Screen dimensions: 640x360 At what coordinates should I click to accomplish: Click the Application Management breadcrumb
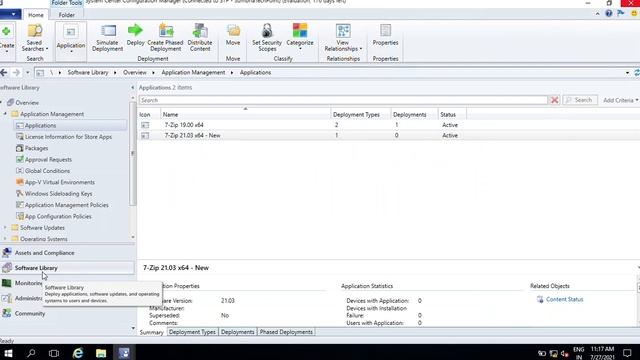click(193, 73)
